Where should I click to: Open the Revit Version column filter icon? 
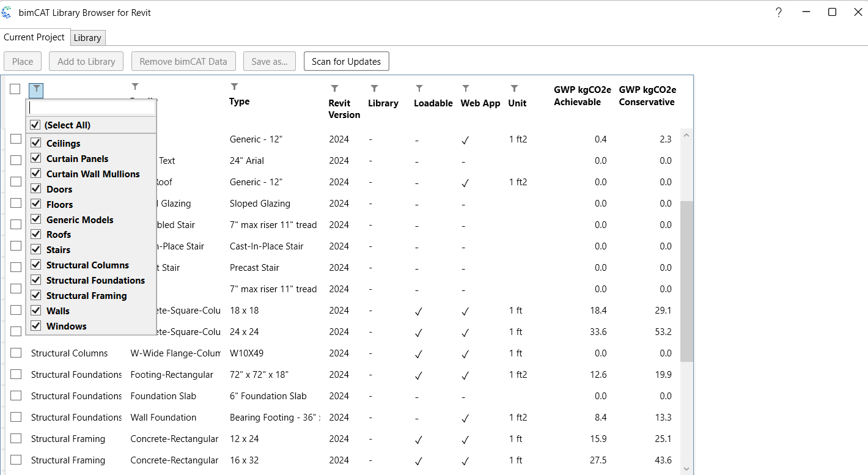[x=334, y=89]
